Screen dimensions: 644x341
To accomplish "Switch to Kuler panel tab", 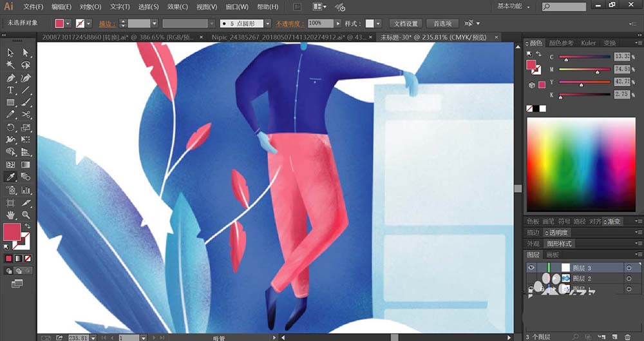I will pyautogui.click(x=589, y=43).
